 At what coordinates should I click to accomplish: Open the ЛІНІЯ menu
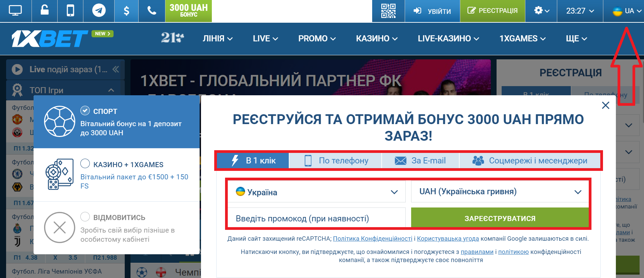(x=218, y=39)
